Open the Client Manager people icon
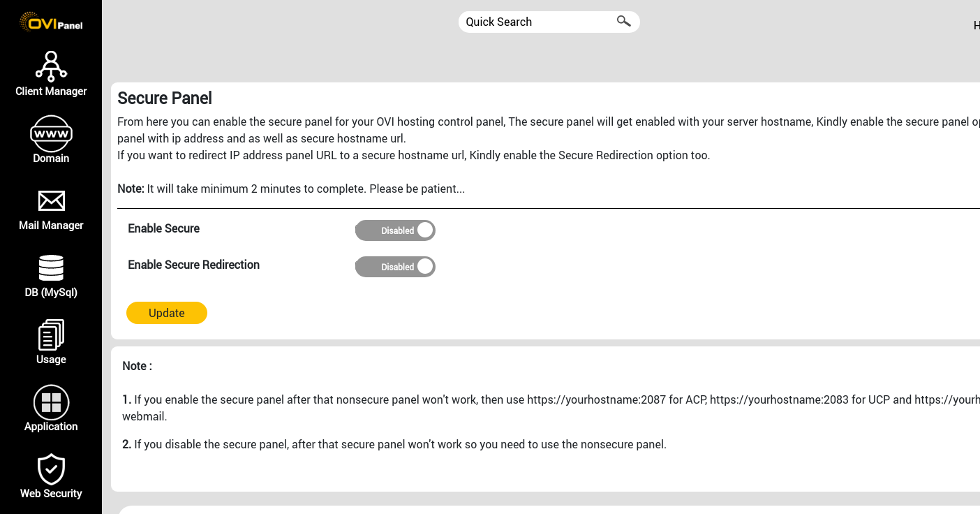Image resolution: width=980 pixels, height=514 pixels. (51, 66)
